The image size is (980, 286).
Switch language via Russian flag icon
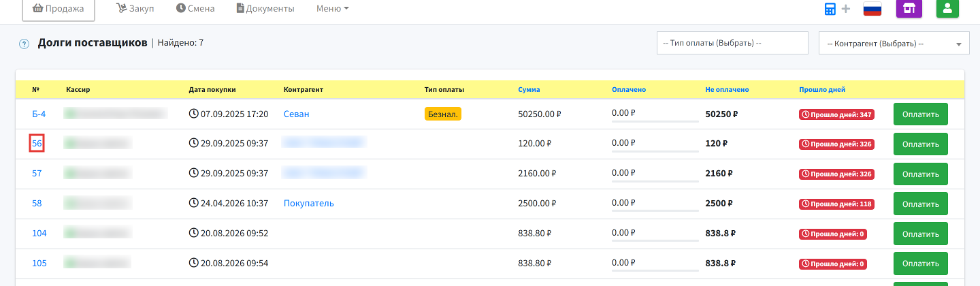(872, 9)
